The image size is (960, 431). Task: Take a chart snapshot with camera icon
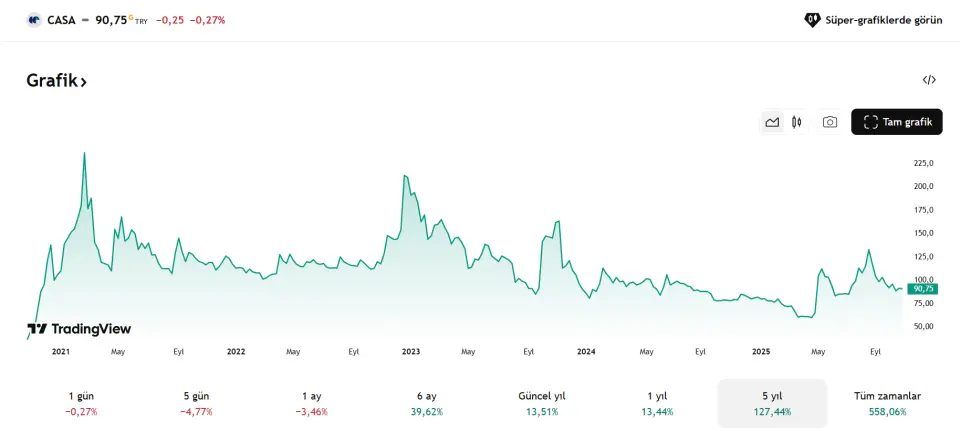830,122
